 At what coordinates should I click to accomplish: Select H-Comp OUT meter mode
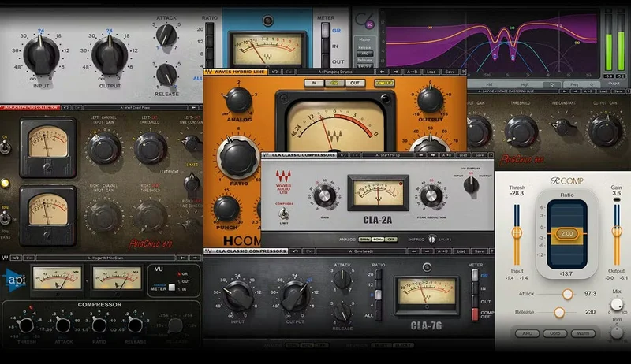[x=354, y=84]
